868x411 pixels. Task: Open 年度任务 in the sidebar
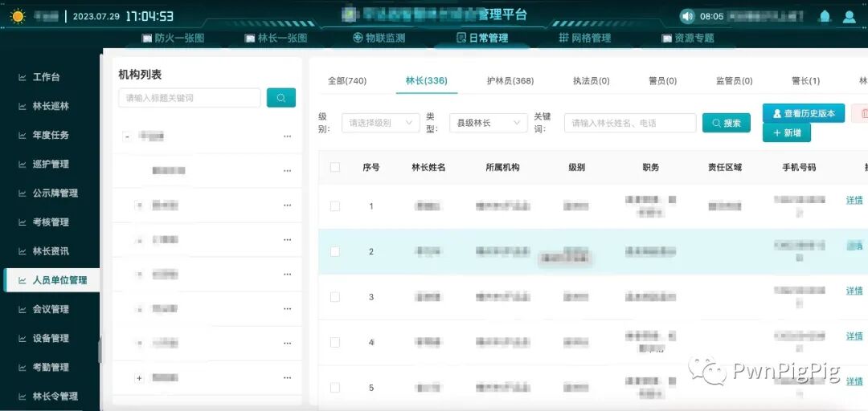[51, 135]
